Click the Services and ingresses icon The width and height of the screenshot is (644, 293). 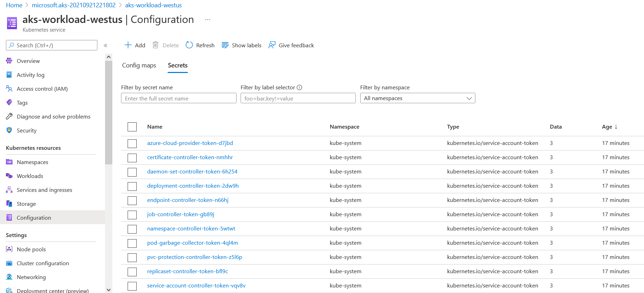9,190
